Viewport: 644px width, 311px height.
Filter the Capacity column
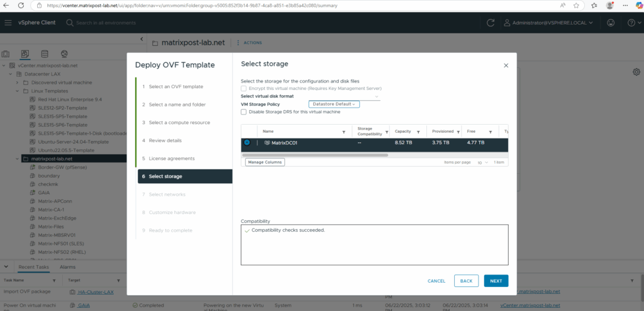tap(418, 132)
